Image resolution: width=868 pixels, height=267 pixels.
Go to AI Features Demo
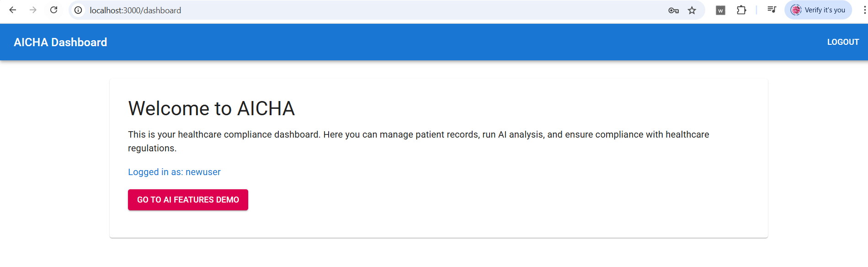[188, 200]
